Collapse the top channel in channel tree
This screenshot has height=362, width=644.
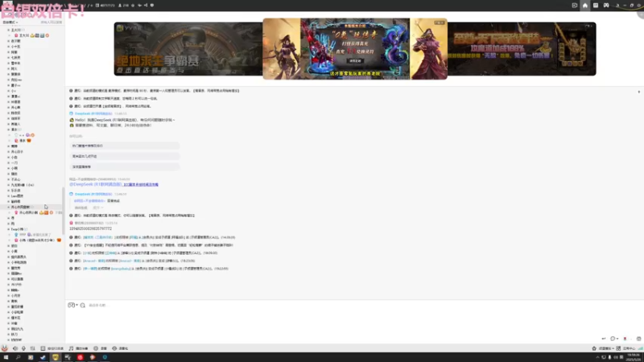(x=9, y=30)
